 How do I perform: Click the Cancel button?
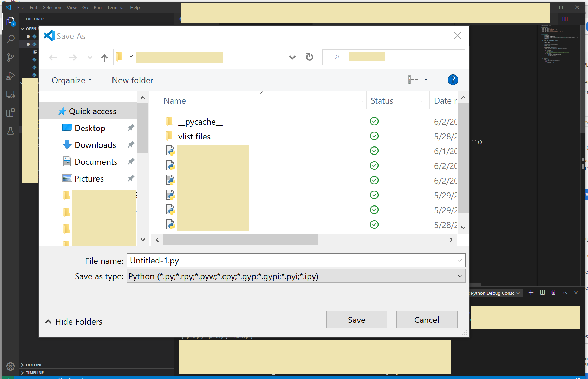pos(427,319)
